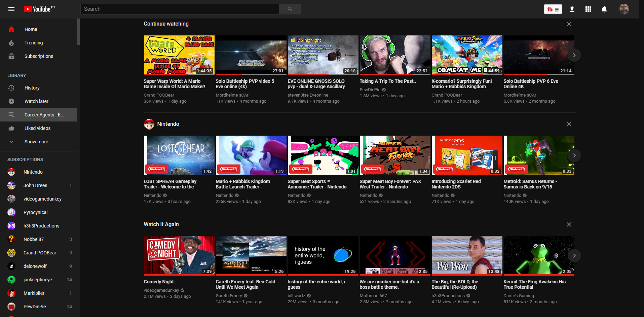Play the Solo Battleship PVP 6 thumbnail

tap(539, 55)
